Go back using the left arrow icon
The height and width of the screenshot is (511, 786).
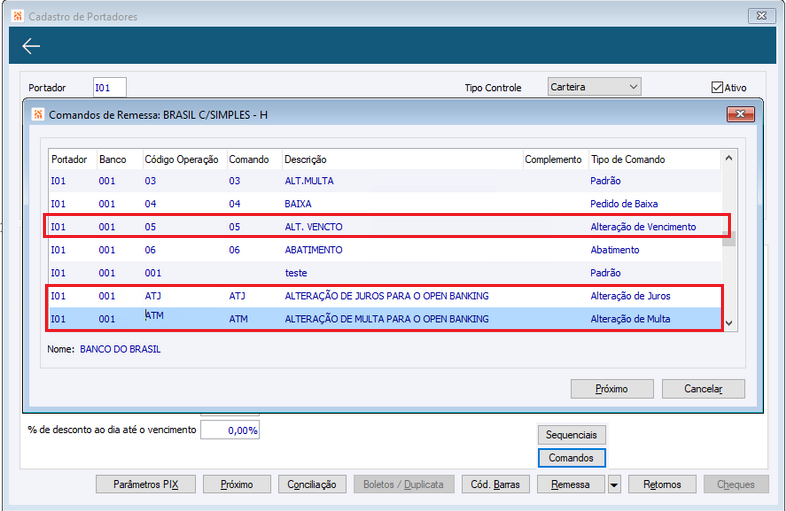31,46
